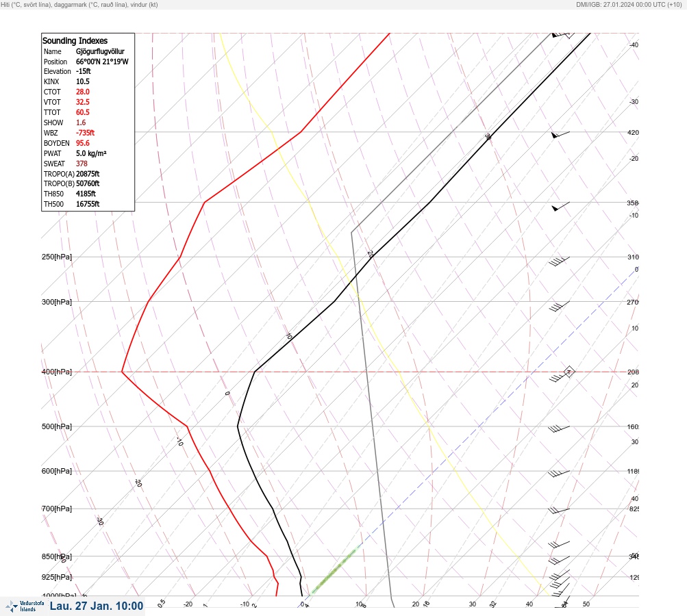Screen dimensions: 687x616
Task: Click the 925[hPa] pressure label
Action: tap(57, 577)
